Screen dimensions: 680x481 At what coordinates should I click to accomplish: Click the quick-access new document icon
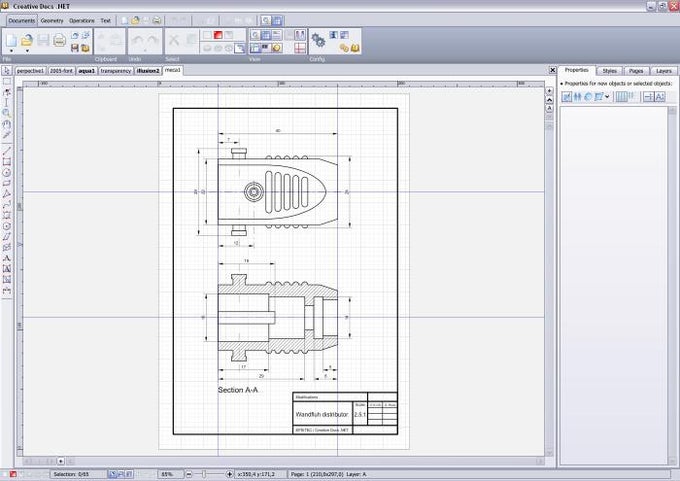124,20
